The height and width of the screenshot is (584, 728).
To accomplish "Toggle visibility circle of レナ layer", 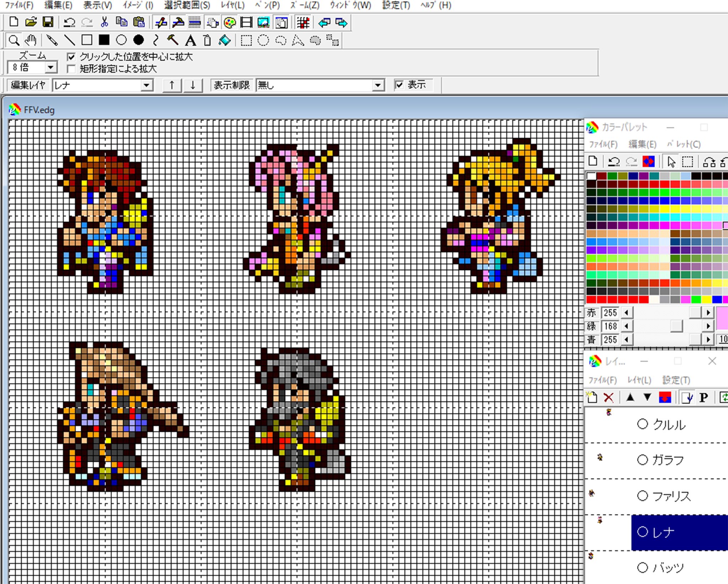I will click(642, 532).
